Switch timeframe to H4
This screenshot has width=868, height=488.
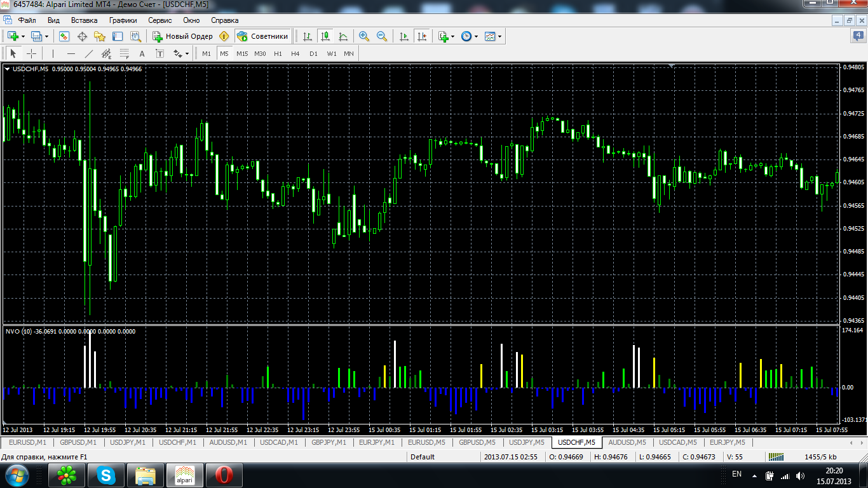point(295,53)
